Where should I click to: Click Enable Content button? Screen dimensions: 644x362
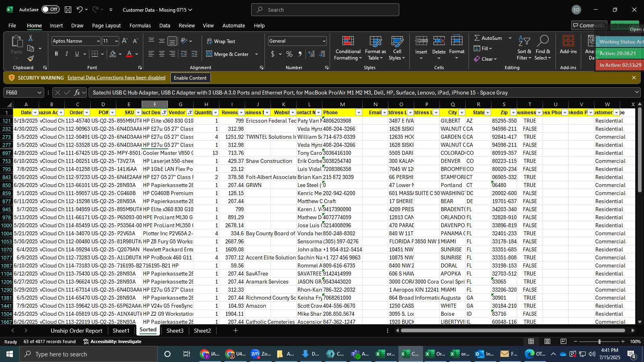190,78
